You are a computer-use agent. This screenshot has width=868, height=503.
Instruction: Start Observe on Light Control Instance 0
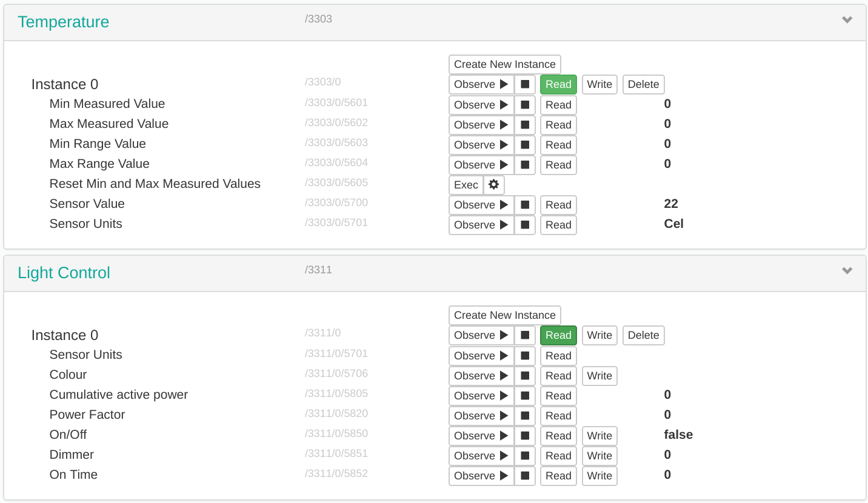point(482,335)
